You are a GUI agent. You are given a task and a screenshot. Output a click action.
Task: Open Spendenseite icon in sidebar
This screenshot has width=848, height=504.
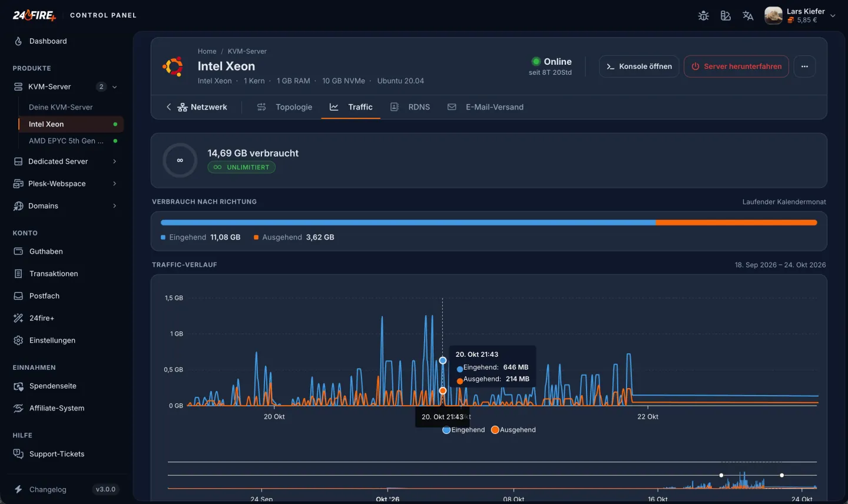point(18,386)
